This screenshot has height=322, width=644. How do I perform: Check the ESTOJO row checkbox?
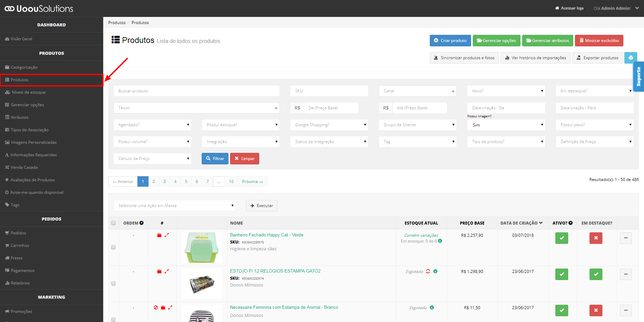[113, 283]
